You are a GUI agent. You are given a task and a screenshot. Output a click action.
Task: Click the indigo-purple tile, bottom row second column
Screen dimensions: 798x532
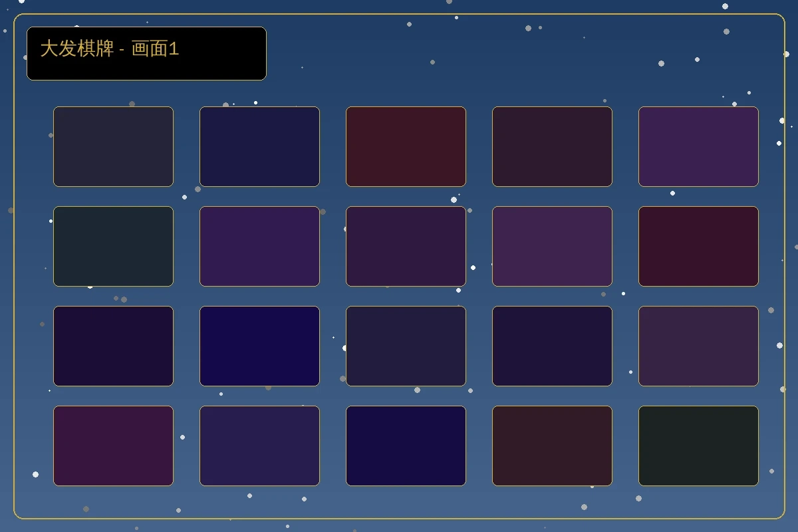(259, 446)
